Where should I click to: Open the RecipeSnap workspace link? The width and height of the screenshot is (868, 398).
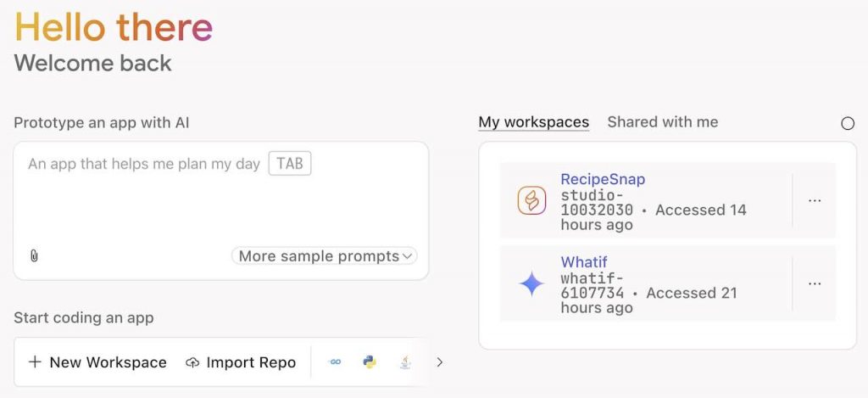tap(603, 179)
